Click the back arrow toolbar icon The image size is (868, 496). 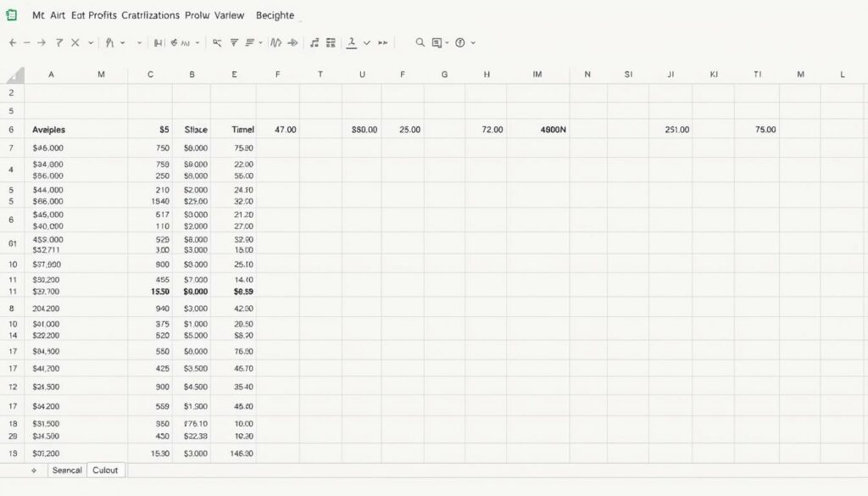click(12, 42)
